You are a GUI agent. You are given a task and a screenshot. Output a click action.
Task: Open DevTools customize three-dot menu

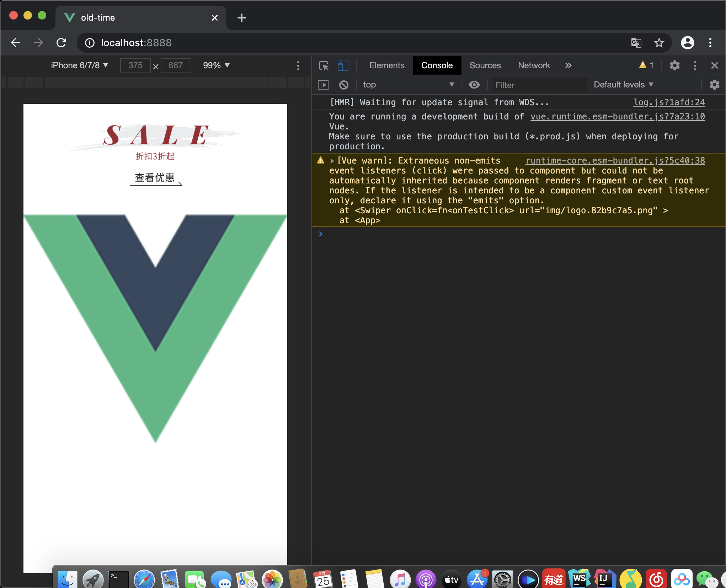point(695,65)
